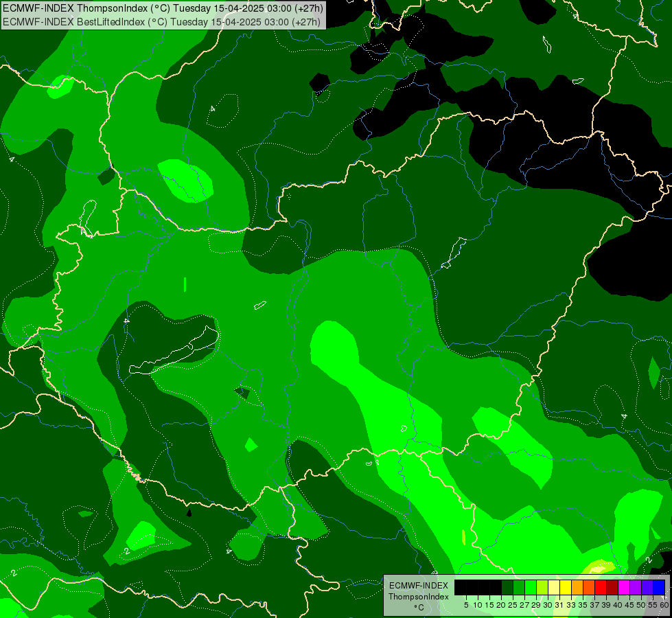672x618 pixels.
Task: Click the legend tick value '15'
Action: click(x=489, y=605)
